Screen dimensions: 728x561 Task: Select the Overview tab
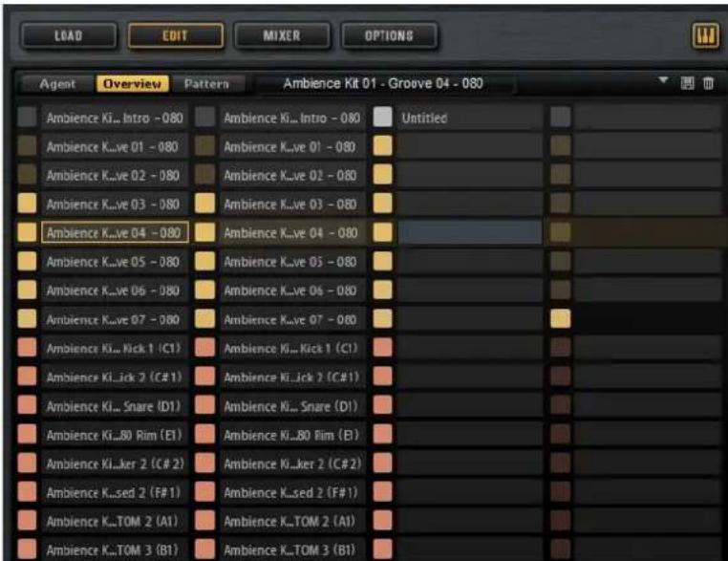coord(133,84)
